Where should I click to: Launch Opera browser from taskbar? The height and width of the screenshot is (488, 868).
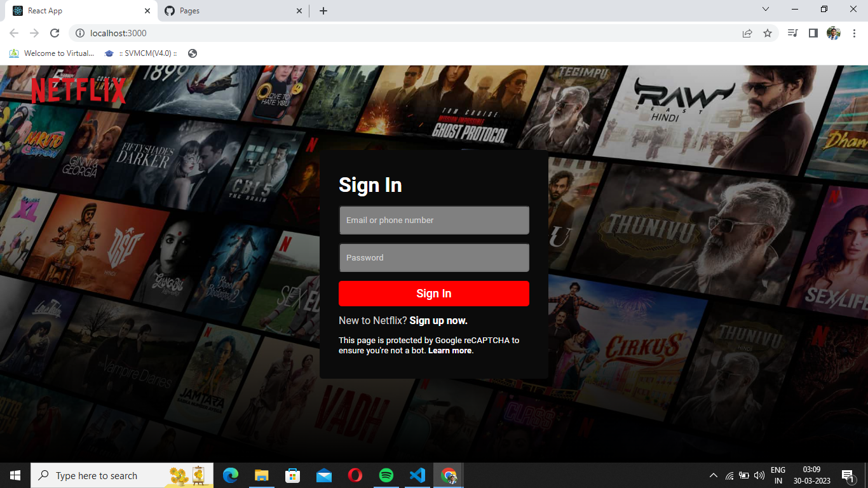[x=355, y=475]
